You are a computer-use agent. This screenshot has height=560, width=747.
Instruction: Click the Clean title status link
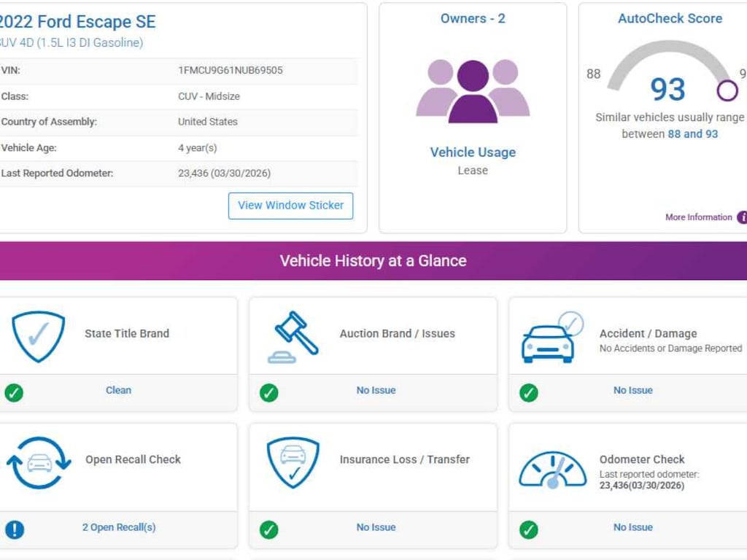pos(118,390)
